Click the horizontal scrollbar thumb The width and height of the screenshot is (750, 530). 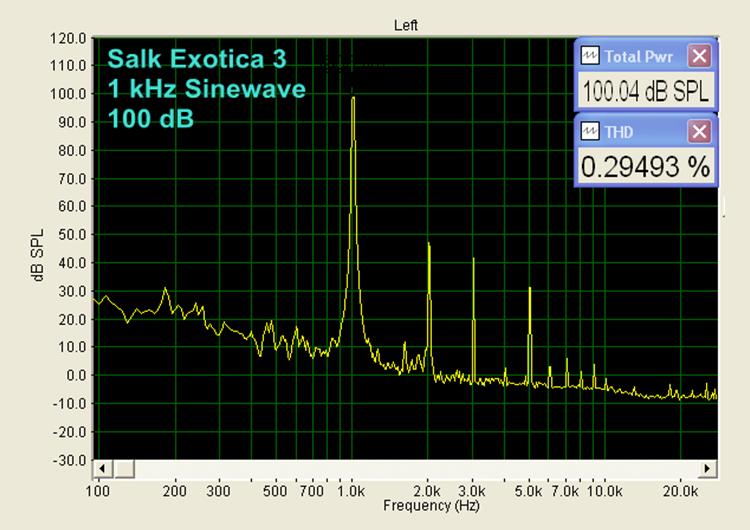pos(123,468)
